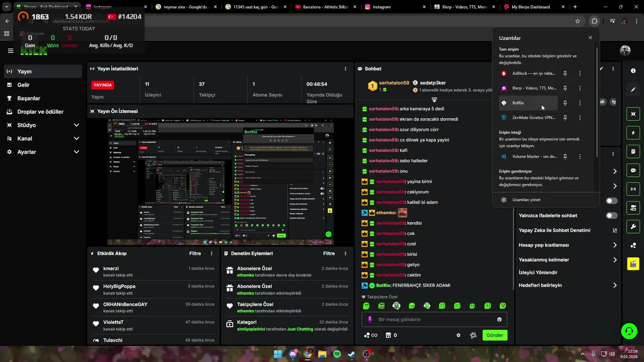Screen dimensions: 644x362
Task: Click Uzantıları yönet link
Action: [526, 200]
